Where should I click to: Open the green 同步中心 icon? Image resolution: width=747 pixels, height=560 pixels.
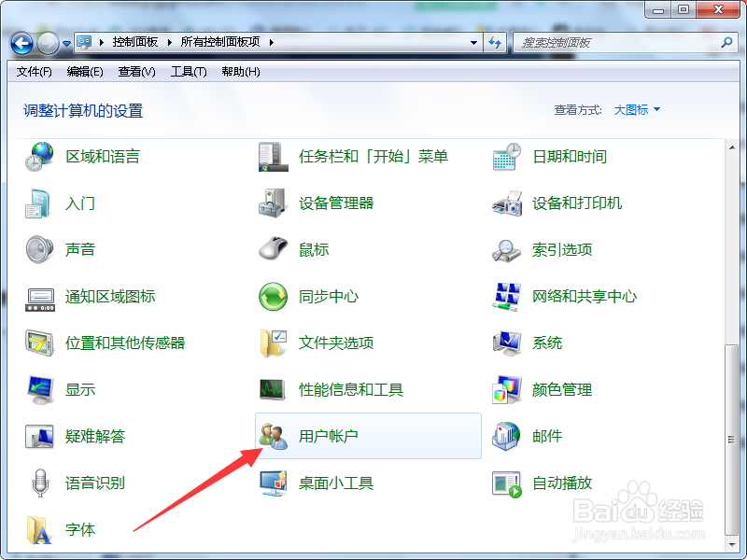coord(273,296)
